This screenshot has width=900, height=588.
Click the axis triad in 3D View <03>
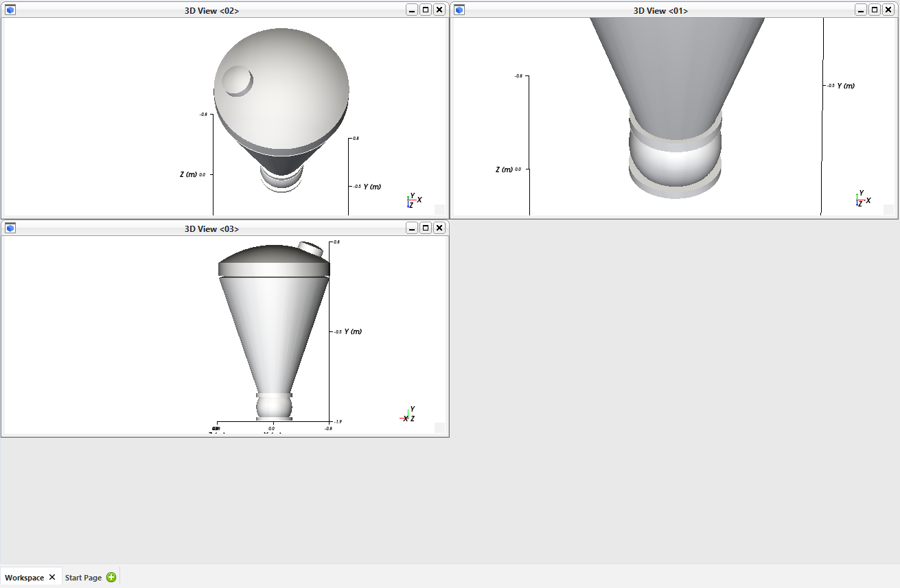(x=408, y=415)
